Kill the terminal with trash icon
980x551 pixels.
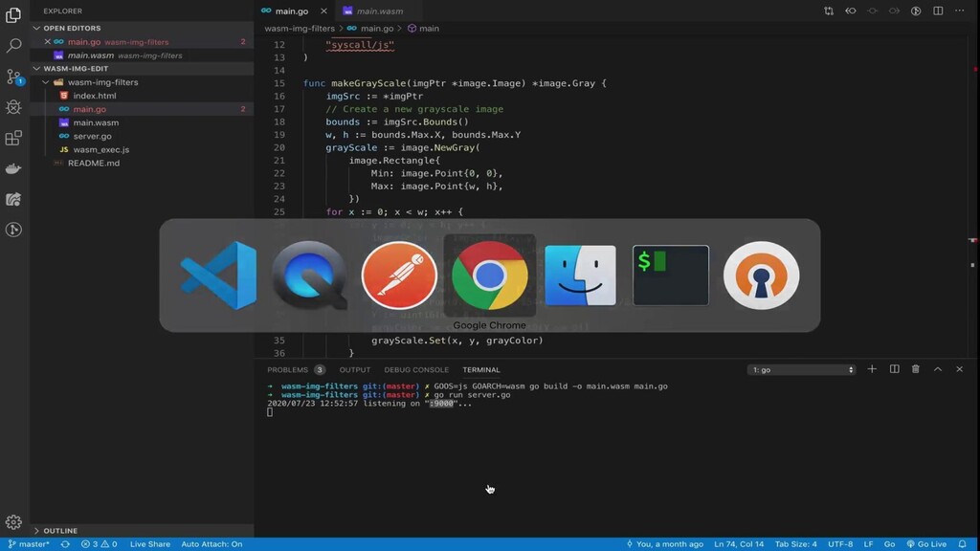click(x=916, y=369)
